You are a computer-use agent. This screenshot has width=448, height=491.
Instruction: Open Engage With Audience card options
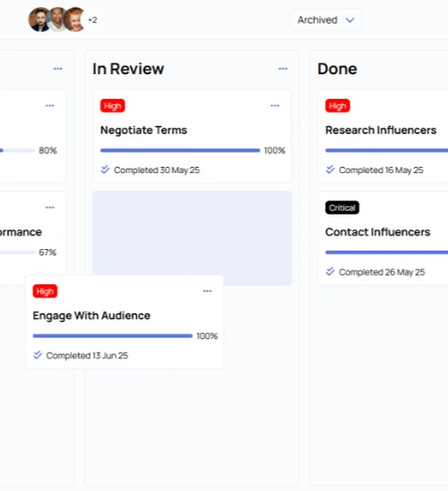pyautogui.click(x=207, y=291)
